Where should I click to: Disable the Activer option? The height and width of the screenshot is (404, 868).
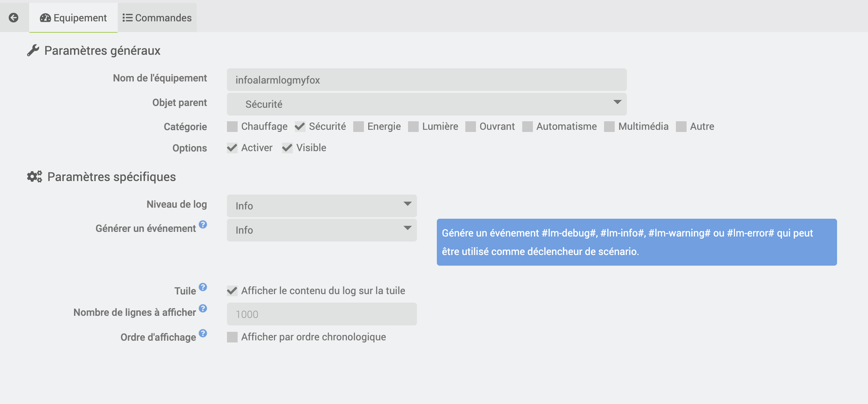coord(232,148)
